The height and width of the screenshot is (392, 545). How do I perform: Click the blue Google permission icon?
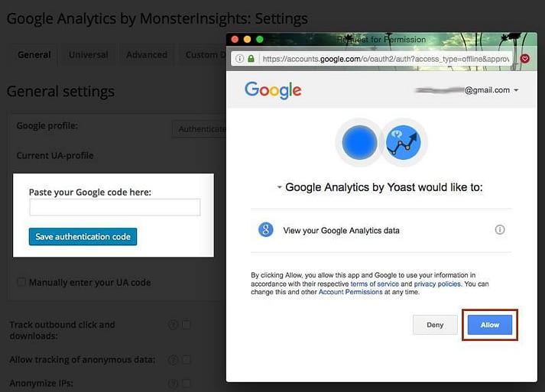(x=265, y=230)
